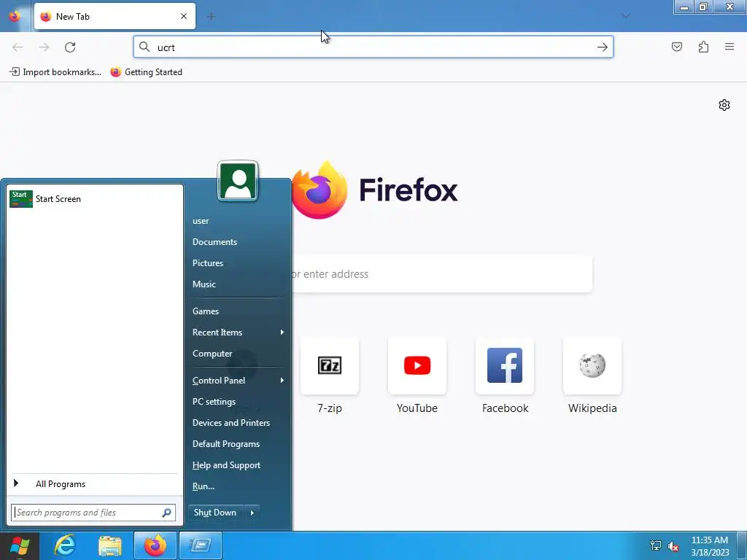
Task: Click the Import bookmarks bookmark
Action: tap(55, 72)
